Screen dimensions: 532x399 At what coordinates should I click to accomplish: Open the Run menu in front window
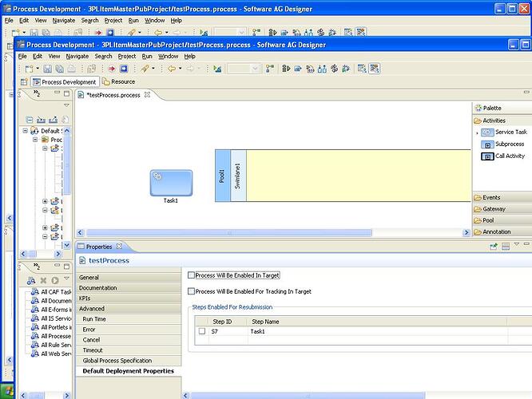tap(147, 57)
